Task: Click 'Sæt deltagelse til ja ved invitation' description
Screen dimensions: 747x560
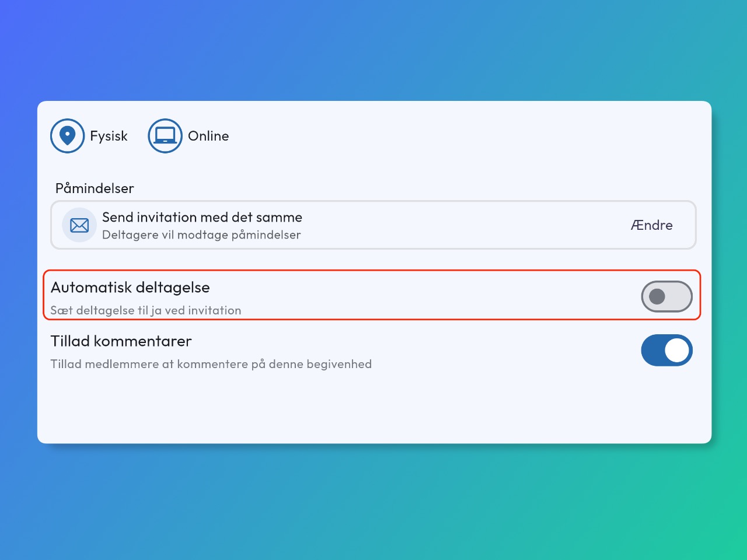Action: (x=146, y=310)
